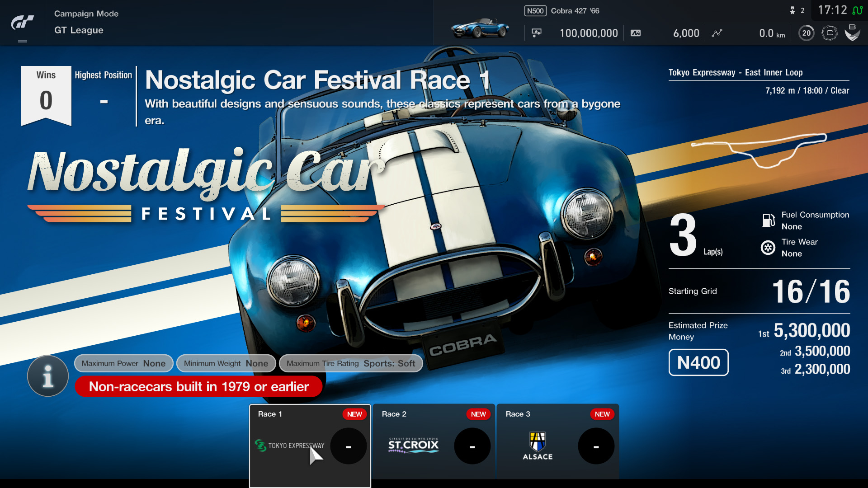Image resolution: width=868 pixels, height=488 pixels.
Task: Click the sportsmanship rating B handshake icon
Action: pos(852,33)
